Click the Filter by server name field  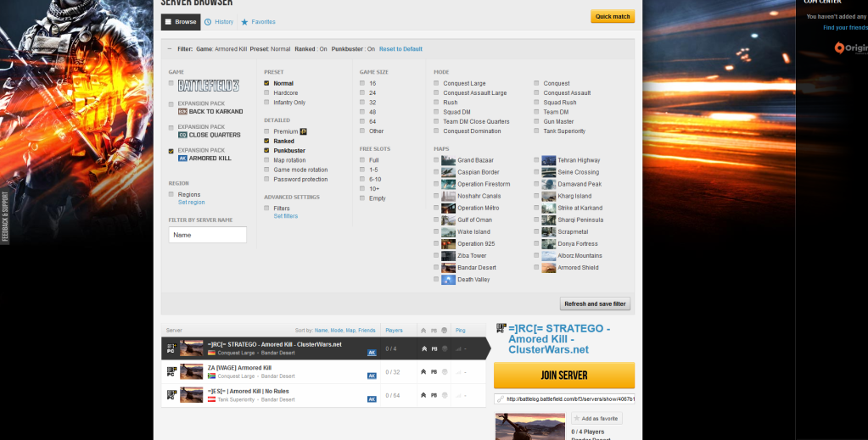pyautogui.click(x=208, y=235)
